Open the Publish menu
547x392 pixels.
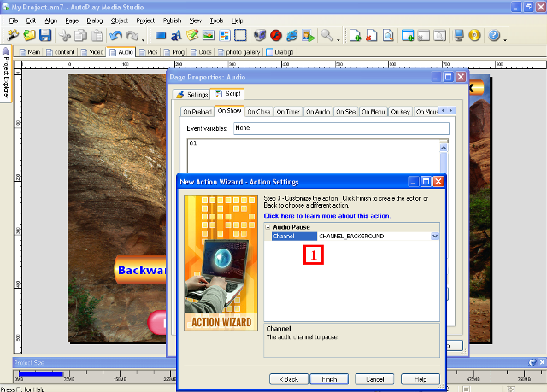point(171,20)
